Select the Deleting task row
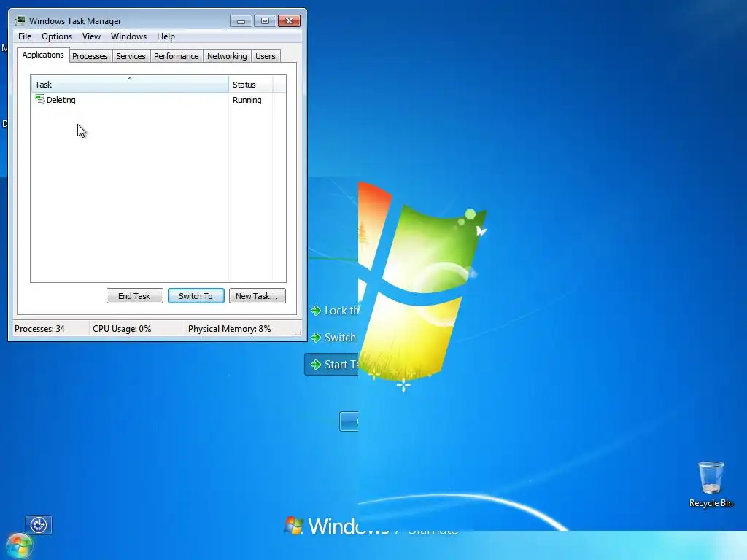Screen dimensions: 747x560 coord(158,100)
